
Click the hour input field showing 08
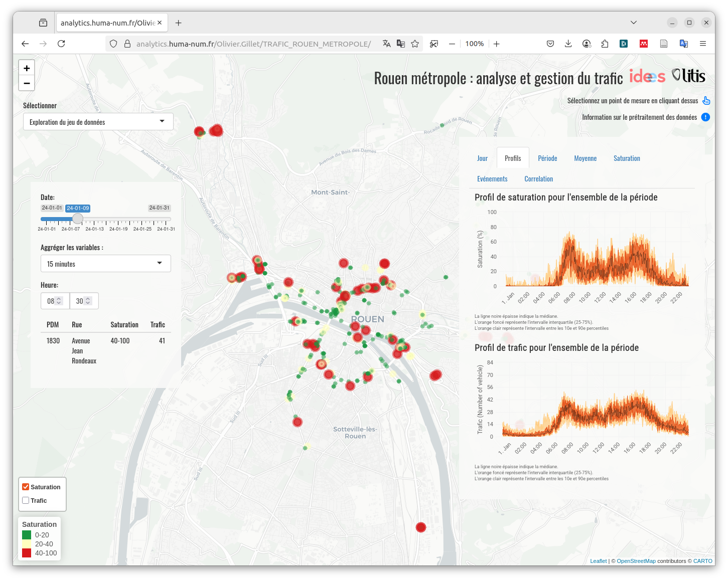(x=51, y=301)
